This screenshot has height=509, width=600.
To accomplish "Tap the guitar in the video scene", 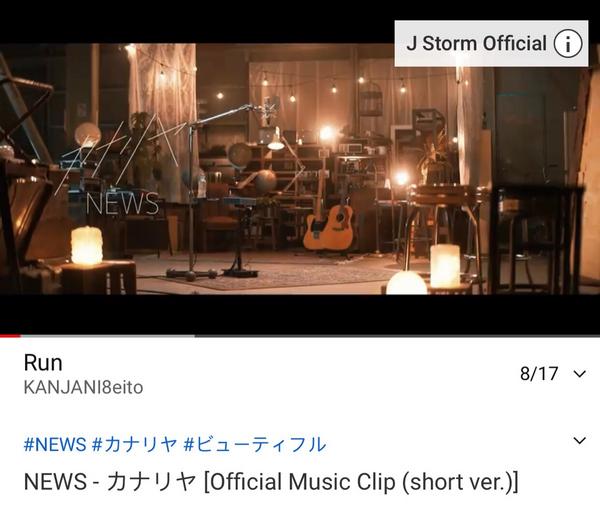I will [x=329, y=226].
